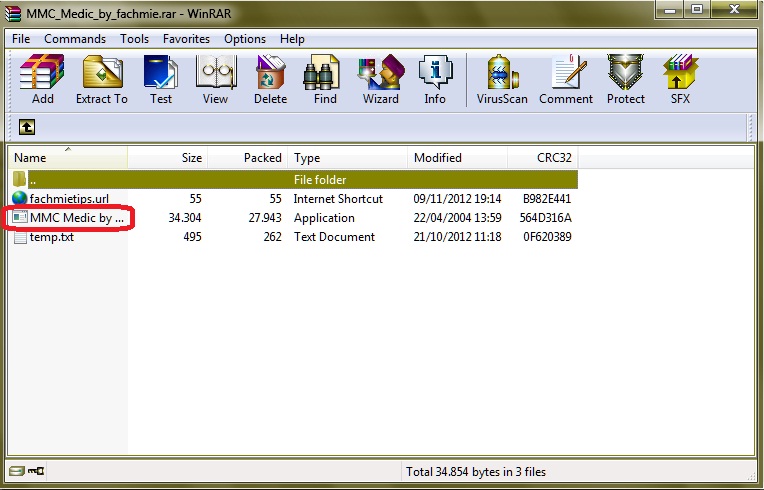Click the packed value 27.943

[265, 218]
